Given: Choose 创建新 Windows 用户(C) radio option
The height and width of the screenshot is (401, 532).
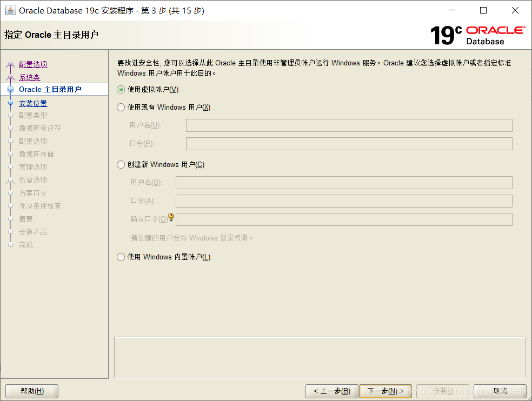Looking at the screenshot, I should tap(121, 165).
